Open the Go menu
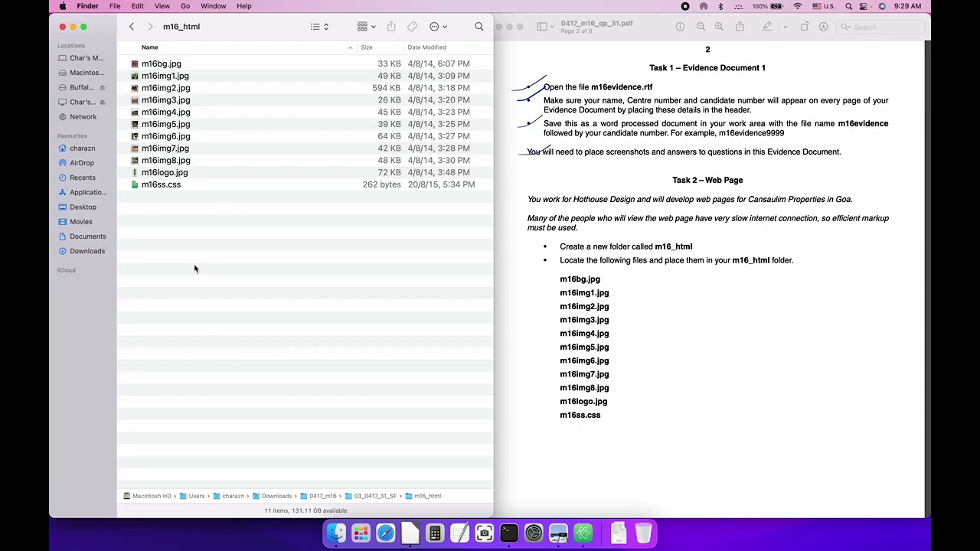The width and height of the screenshot is (980, 551). pyautogui.click(x=185, y=6)
